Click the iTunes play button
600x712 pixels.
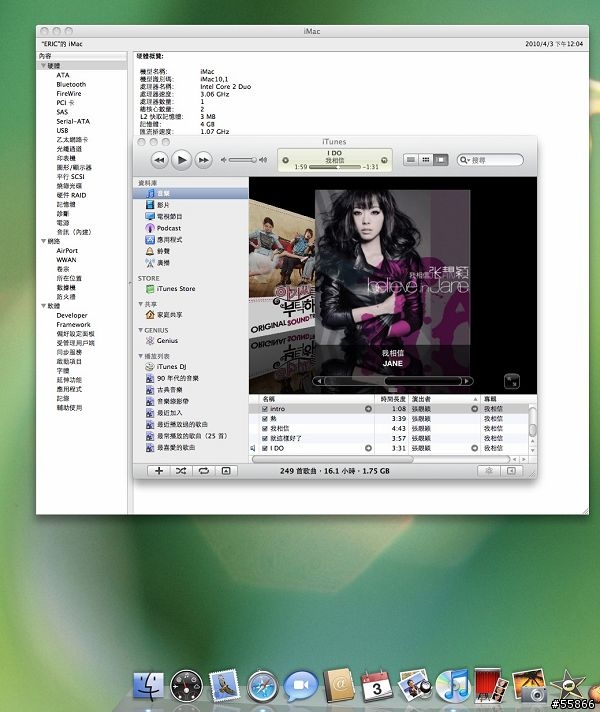coord(181,160)
